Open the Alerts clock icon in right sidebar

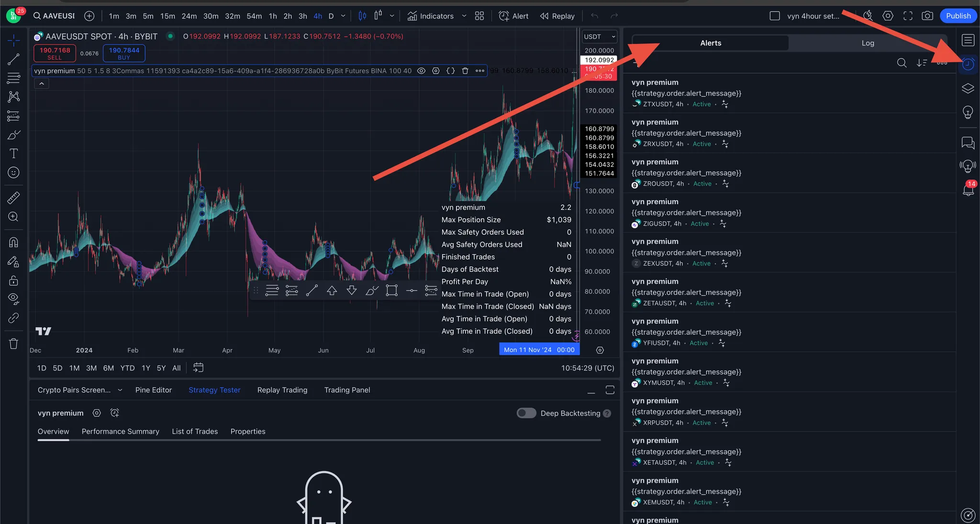[x=968, y=64]
